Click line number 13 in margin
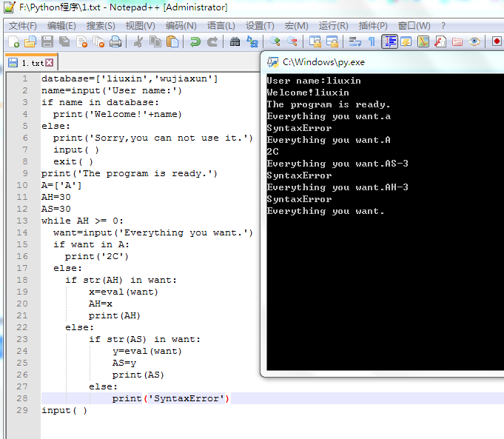The image size is (504, 439). [x=22, y=221]
